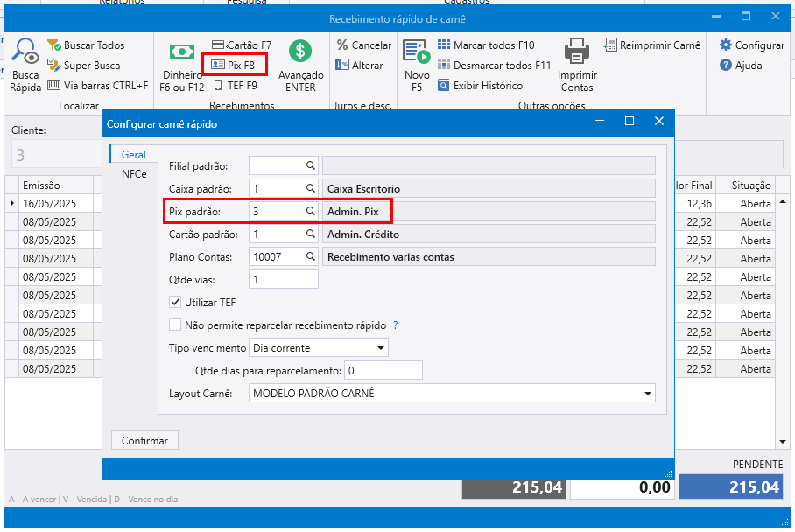Open Busca Rápida search tool
The height and width of the screenshot is (532, 795).
pos(25,65)
